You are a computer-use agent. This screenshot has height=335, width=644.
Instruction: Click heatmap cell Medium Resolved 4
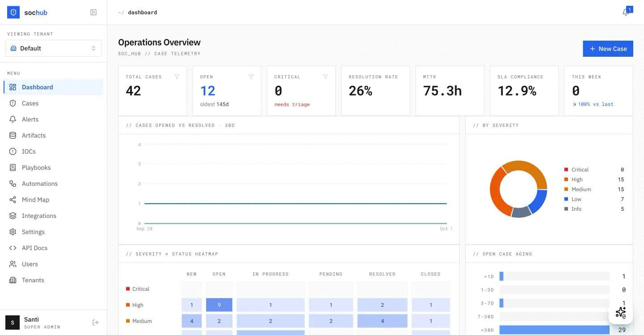382,321
